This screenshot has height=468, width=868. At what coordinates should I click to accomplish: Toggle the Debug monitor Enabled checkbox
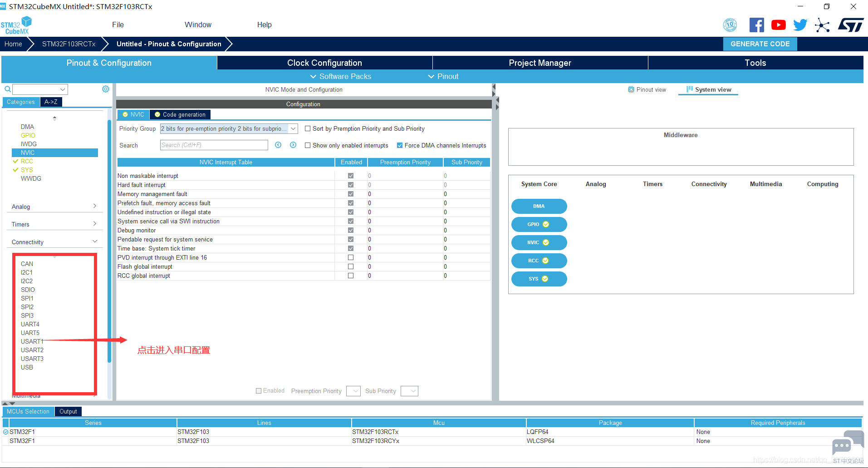point(351,230)
